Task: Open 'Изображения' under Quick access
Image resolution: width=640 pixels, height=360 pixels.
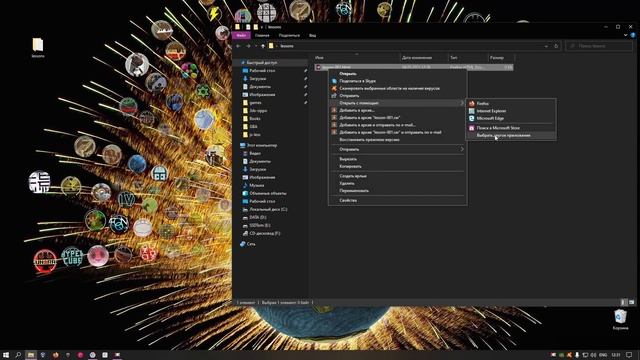Action: pyautogui.click(x=262, y=95)
